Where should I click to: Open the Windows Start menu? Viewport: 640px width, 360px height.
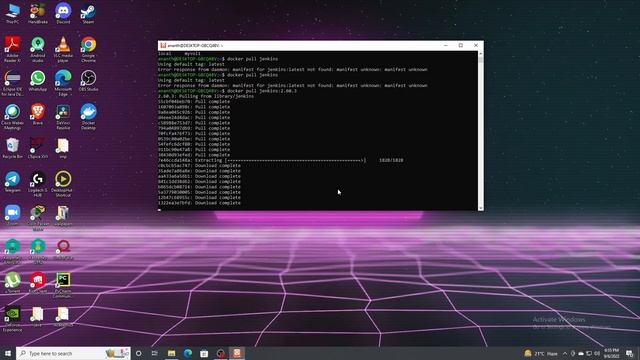[8, 353]
